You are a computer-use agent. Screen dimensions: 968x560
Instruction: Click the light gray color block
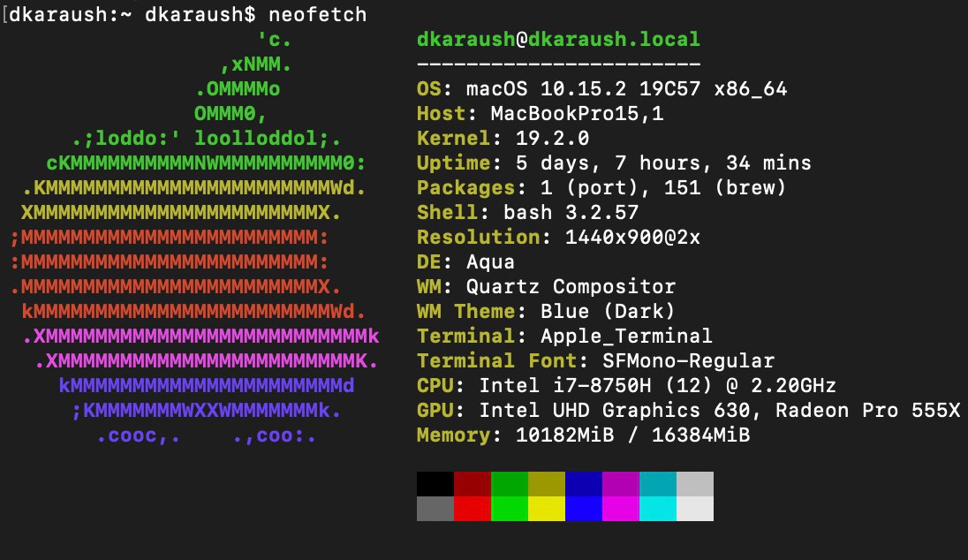coord(694,484)
